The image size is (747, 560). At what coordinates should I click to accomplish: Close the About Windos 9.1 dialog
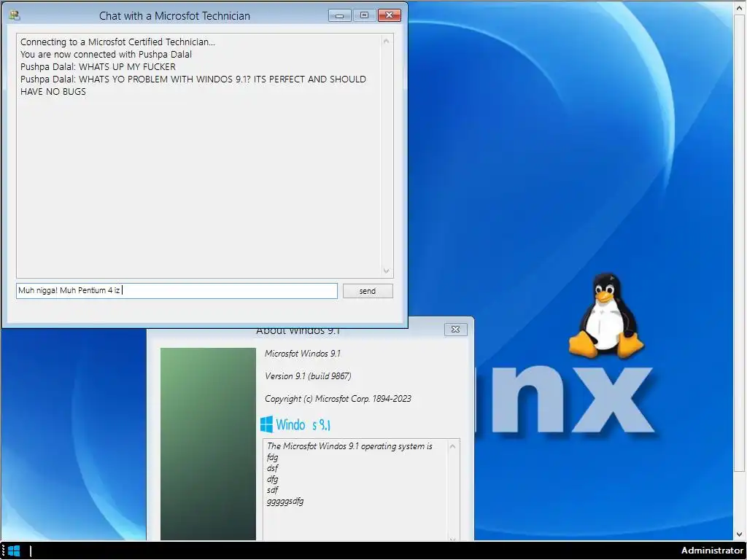pyautogui.click(x=455, y=329)
